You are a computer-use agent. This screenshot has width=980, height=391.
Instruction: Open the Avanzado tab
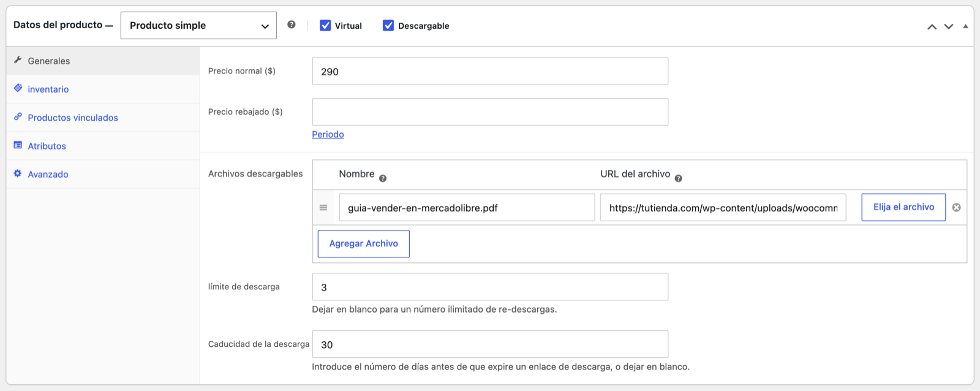click(103, 174)
